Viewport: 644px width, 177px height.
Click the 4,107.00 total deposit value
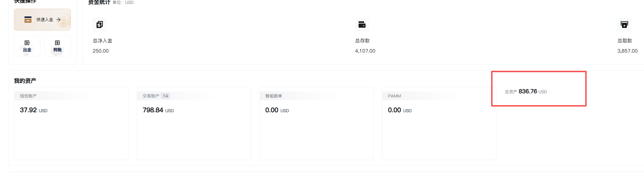[x=365, y=51]
